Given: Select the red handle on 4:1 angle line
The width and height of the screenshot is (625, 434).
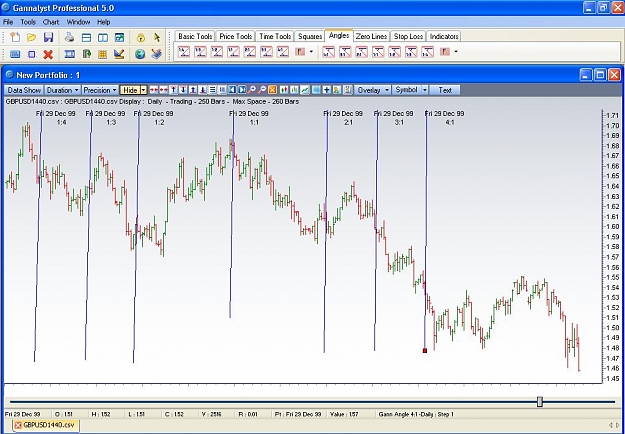Looking at the screenshot, I should coord(425,351).
